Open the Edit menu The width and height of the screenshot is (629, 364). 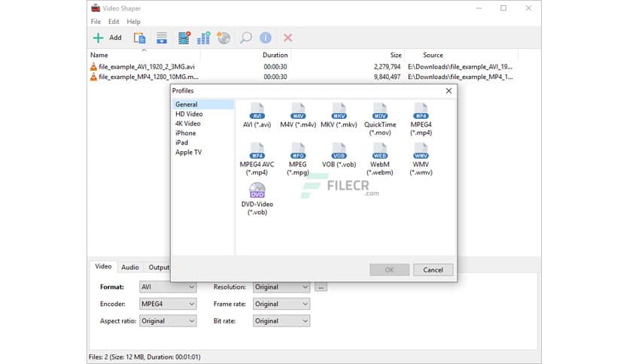pos(114,22)
